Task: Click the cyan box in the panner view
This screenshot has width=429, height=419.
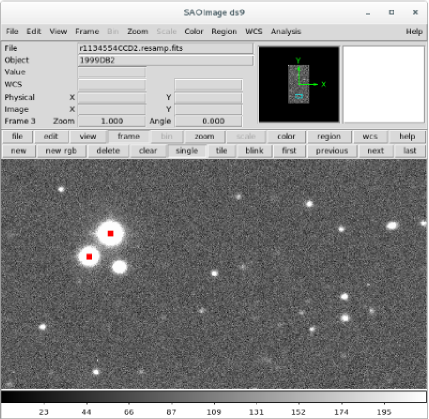Action: click(x=299, y=96)
